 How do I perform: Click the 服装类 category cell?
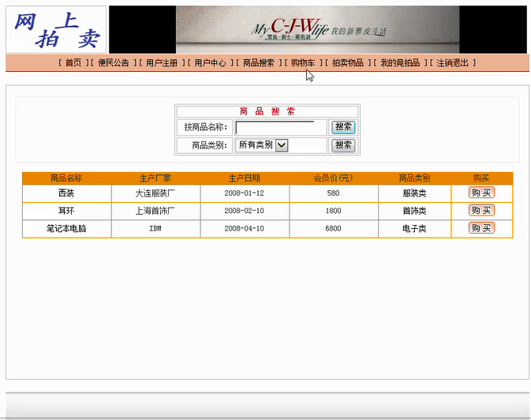pos(414,193)
